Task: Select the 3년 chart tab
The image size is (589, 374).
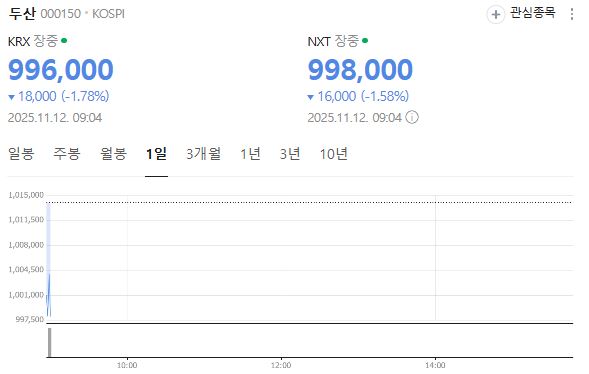Action: (290, 154)
